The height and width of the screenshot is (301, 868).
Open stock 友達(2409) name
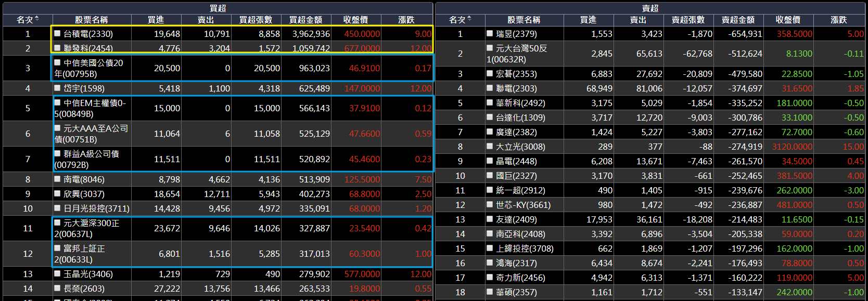tap(516, 219)
